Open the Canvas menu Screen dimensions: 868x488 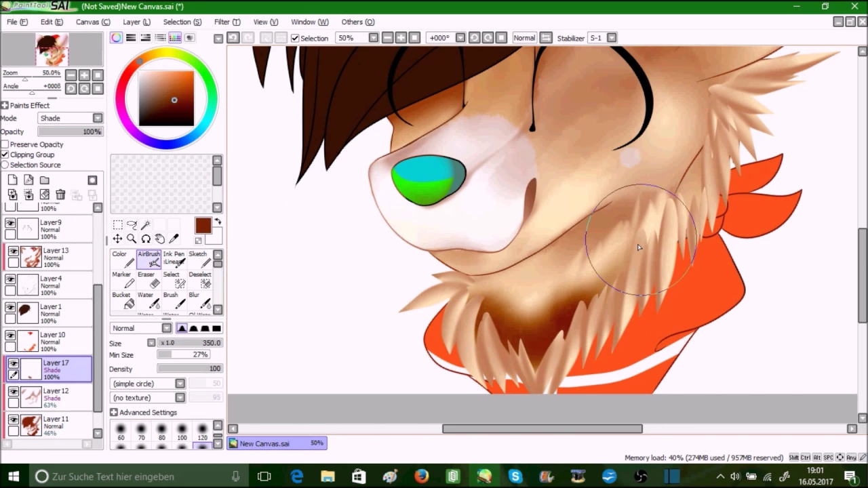(x=93, y=22)
